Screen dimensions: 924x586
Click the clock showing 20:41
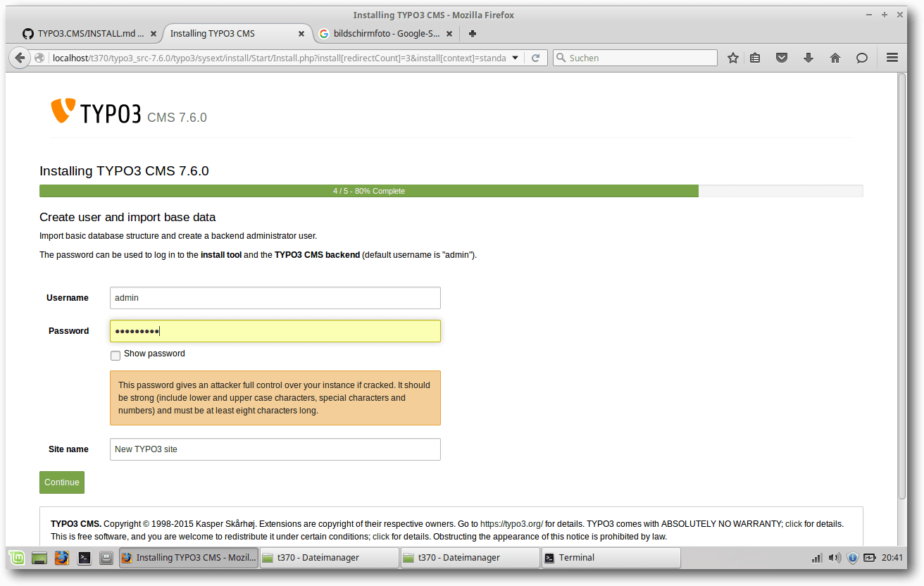[x=892, y=558]
